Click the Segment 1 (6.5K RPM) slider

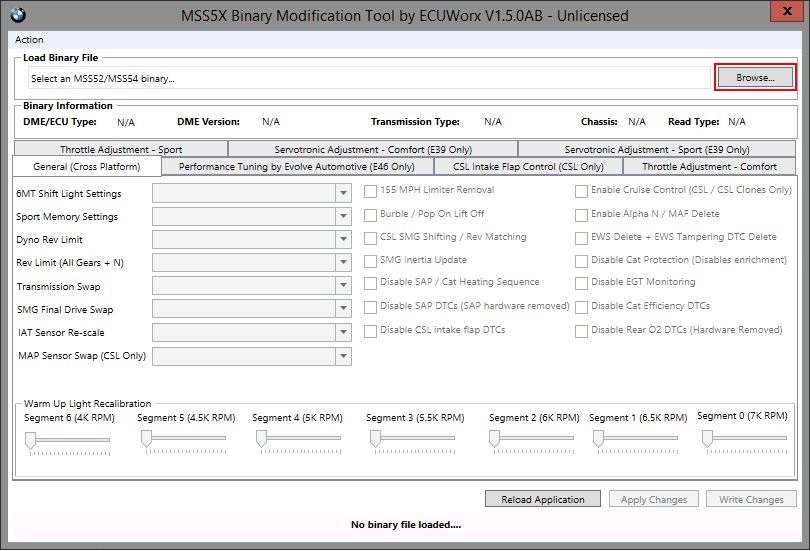pos(636,440)
